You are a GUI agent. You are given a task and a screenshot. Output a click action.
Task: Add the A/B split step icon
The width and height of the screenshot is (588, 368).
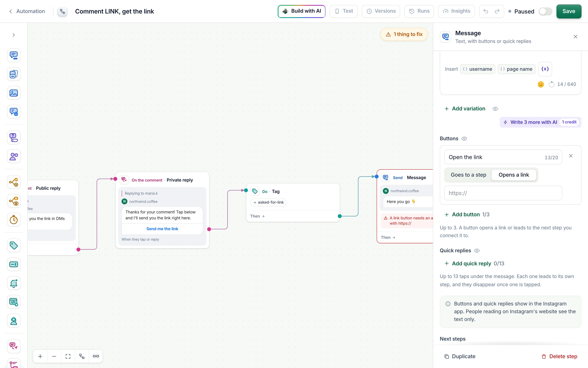click(x=14, y=201)
